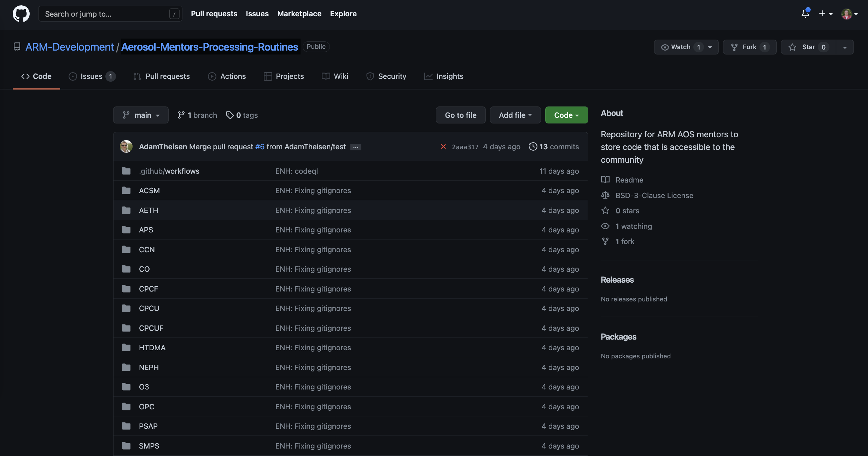Open the ENH: codeql commit message

click(x=297, y=171)
